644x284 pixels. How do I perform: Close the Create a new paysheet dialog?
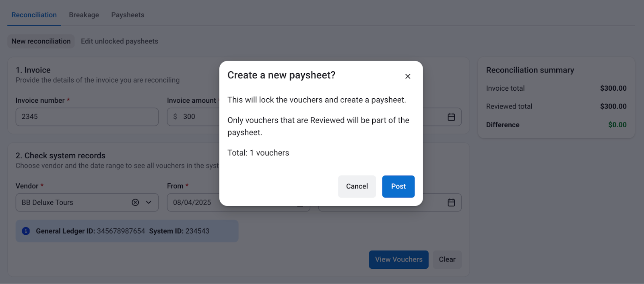click(408, 76)
